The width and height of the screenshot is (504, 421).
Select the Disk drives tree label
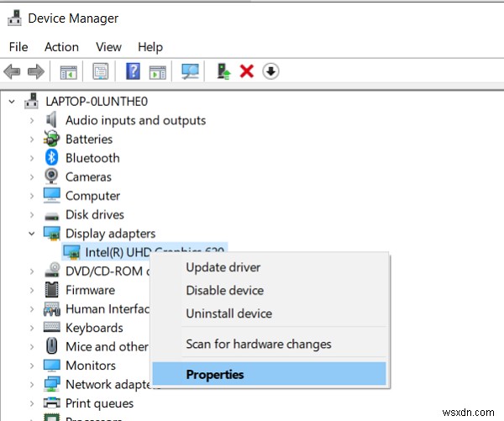point(95,214)
